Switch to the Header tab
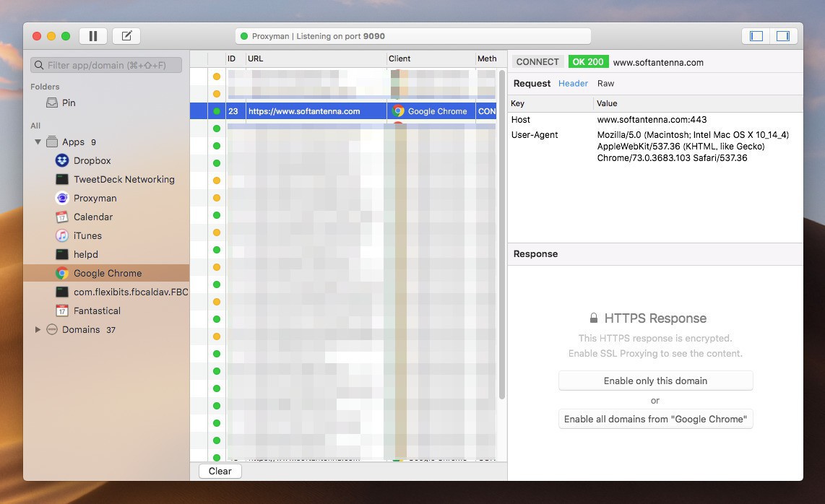This screenshot has width=825, height=504. (573, 83)
